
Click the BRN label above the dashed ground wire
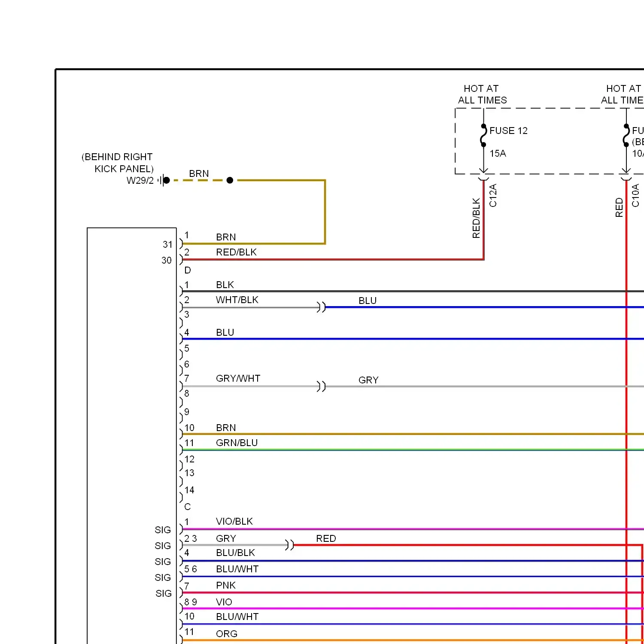point(199,173)
